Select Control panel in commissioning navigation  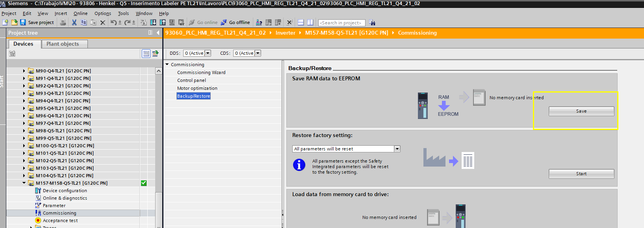pos(191,80)
